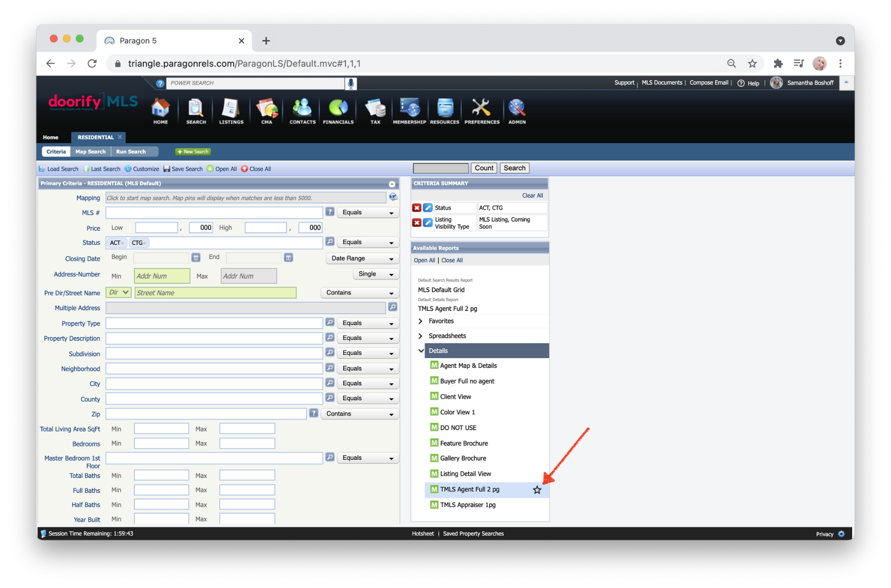Click Clear All in Criteria Summary
This screenshot has height=588, width=891.
(532, 196)
